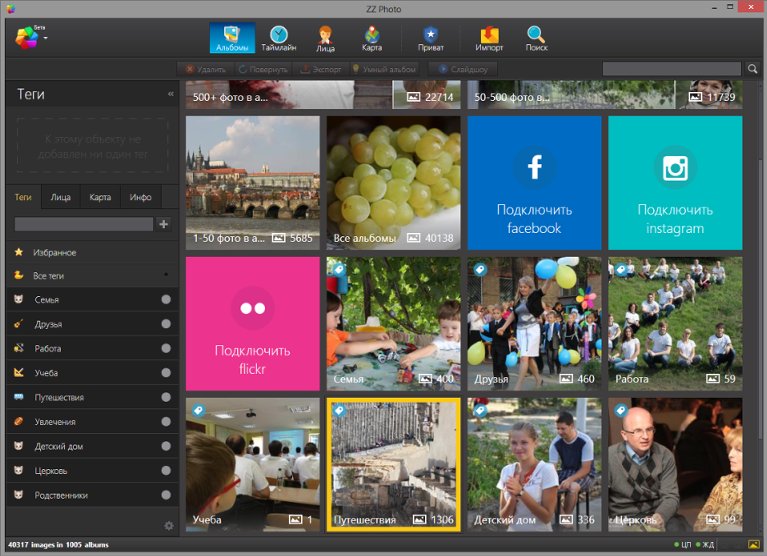Click the Альбомы albums icon
The width and height of the screenshot is (767, 556).
point(232,38)
